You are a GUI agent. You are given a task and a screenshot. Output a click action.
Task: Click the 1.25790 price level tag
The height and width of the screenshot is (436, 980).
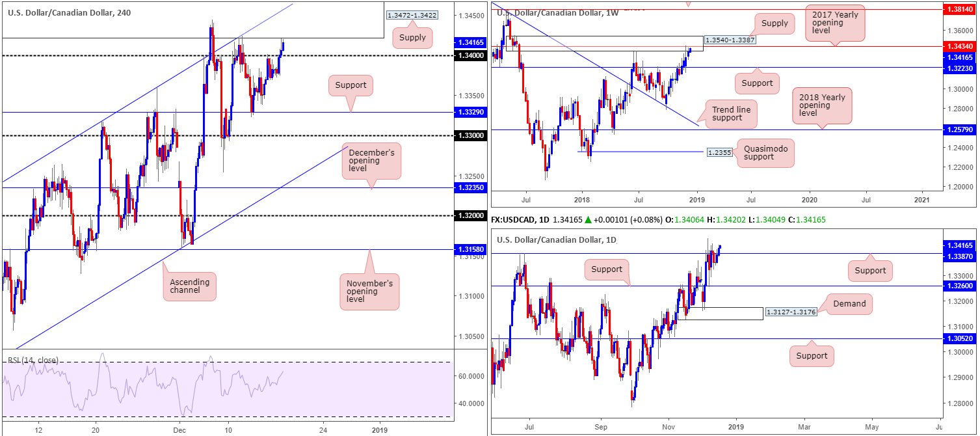[x=959, y=129]
